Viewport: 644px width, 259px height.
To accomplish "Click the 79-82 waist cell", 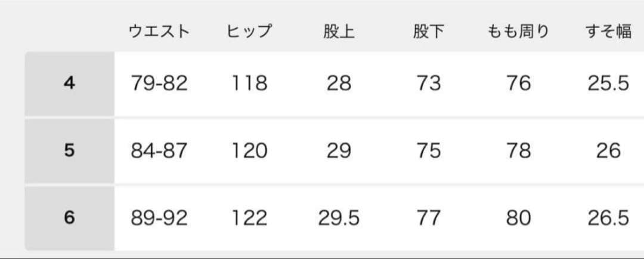I will [159, 84].
